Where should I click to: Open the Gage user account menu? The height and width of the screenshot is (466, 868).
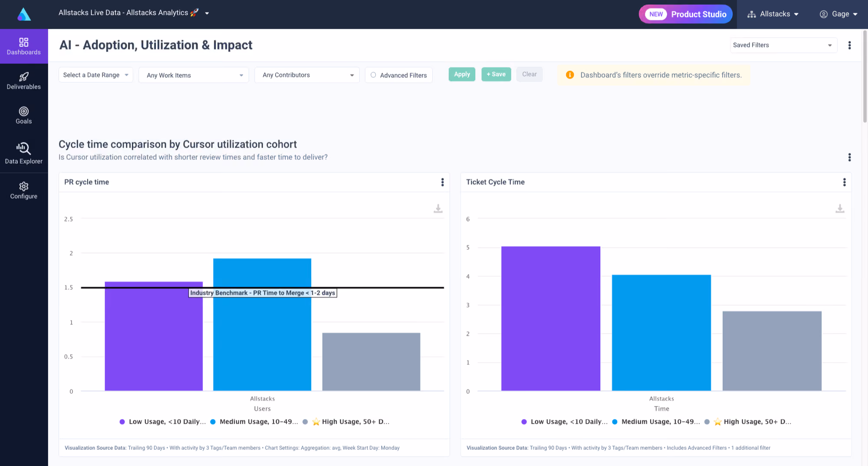pos(838,14)
